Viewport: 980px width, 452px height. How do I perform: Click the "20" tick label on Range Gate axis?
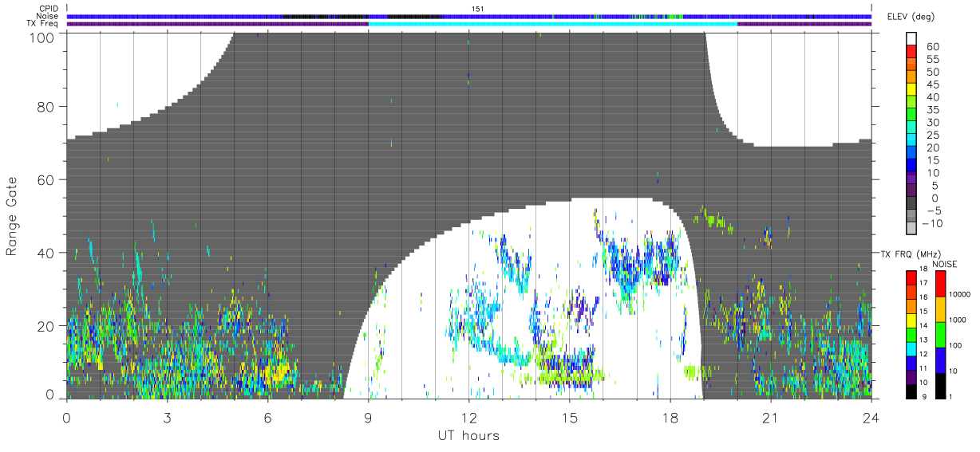(45, 326)
